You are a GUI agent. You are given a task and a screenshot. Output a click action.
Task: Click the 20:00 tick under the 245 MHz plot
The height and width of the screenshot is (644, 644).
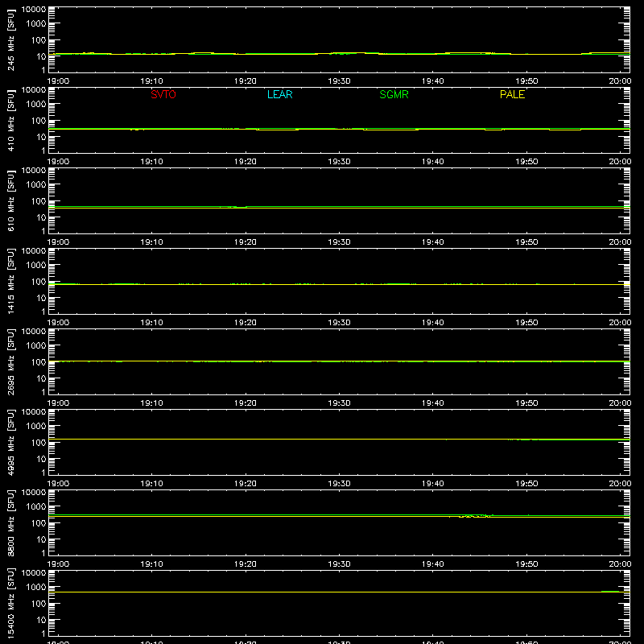[620, 81]
